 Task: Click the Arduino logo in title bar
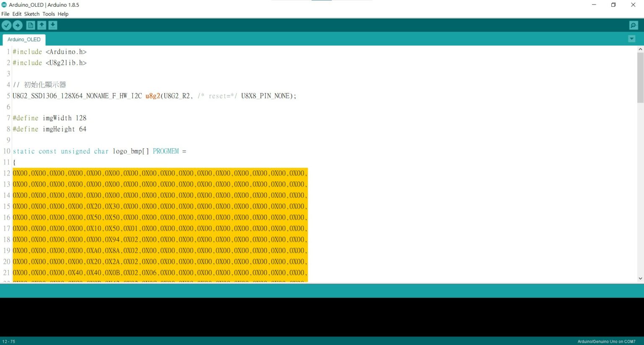click(x=4, y=5)
